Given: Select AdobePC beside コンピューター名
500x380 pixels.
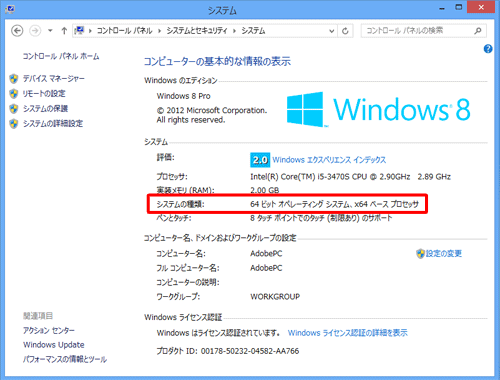Looking at the screenshot, I should pos(266,254).
